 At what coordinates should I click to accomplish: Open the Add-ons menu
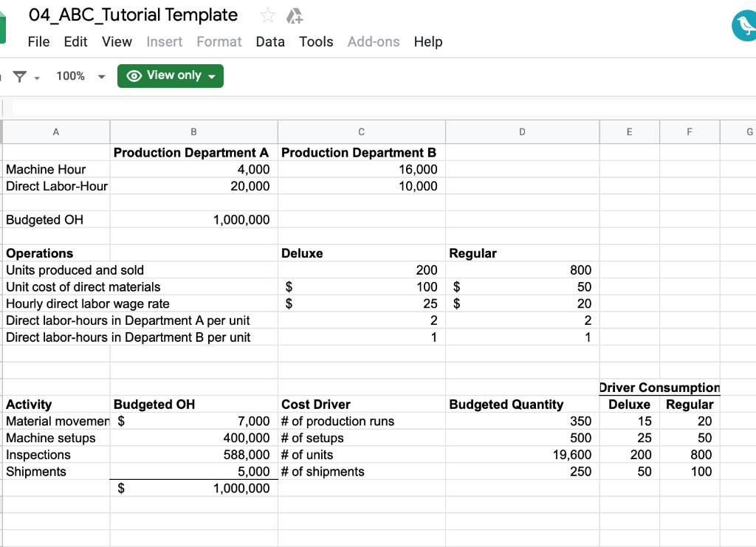(x=374, y=42)
